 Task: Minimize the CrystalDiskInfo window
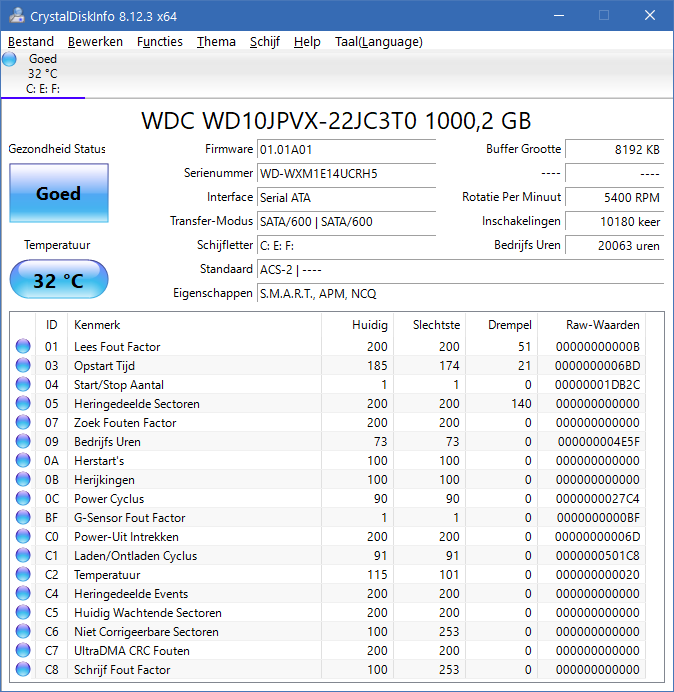559,15
